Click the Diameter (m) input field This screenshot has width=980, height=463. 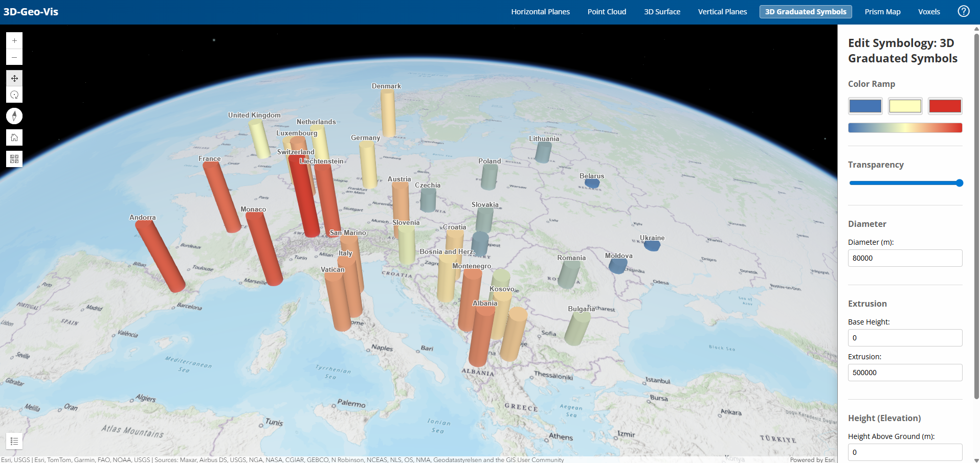click(905, 258)
